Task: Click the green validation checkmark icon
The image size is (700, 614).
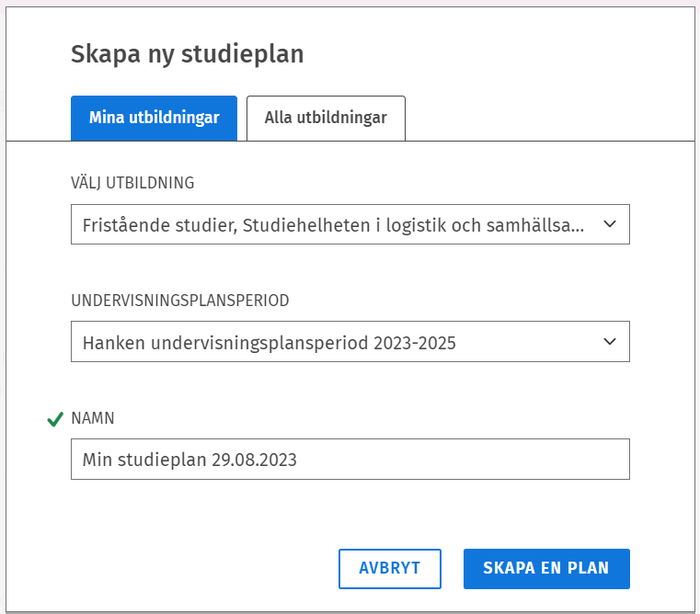Action: tap(53, 419)
